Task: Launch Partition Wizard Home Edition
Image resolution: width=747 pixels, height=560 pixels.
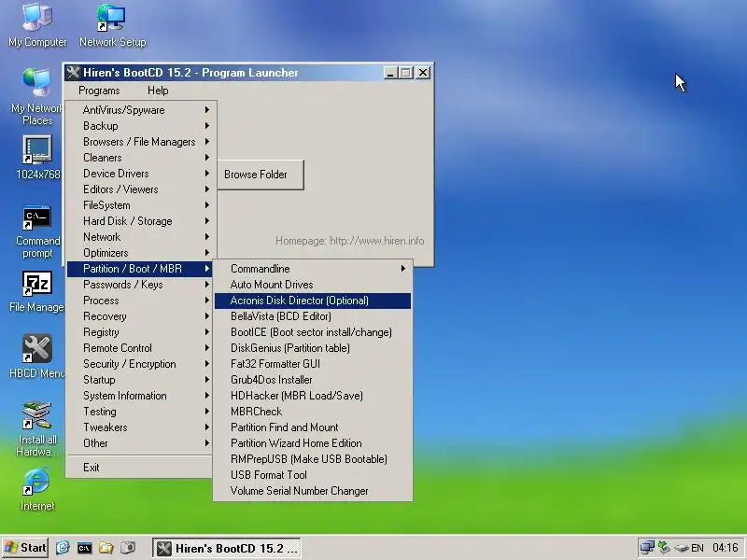Action: [x=313, y=443]
